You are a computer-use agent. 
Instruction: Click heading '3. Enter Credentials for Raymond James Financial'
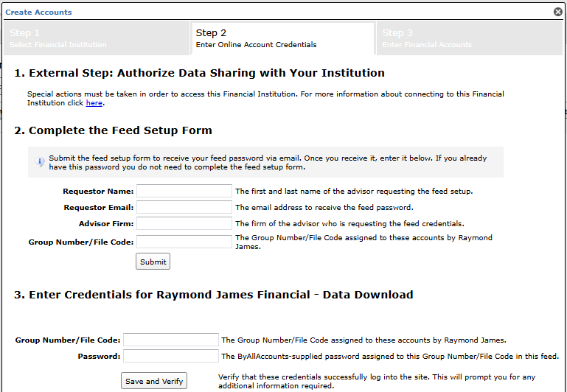tap(214, 295)
